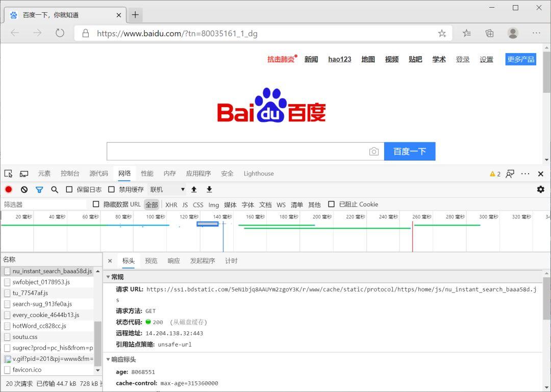Switch to the 元素 tab
This screenshot has width=551, height=392.
point(44,173)
